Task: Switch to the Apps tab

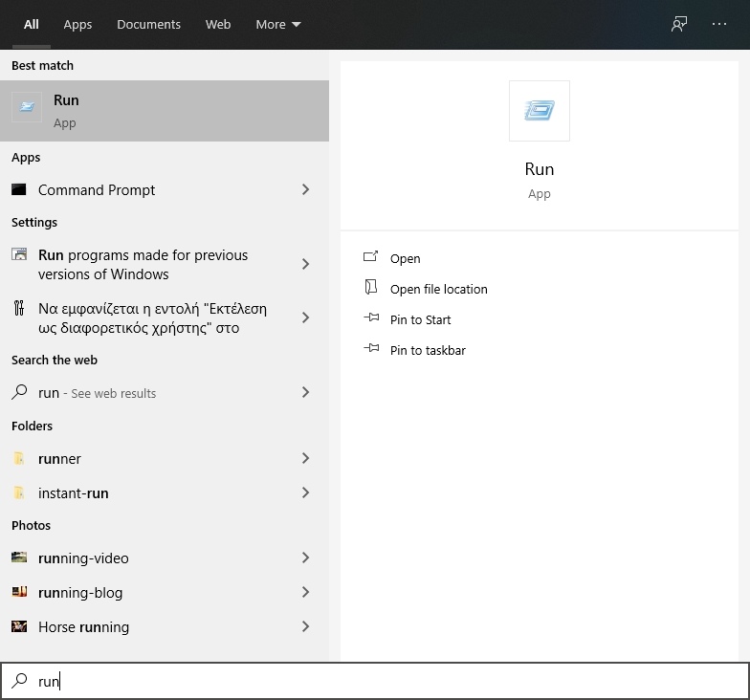Action: [x=77, y=25]
